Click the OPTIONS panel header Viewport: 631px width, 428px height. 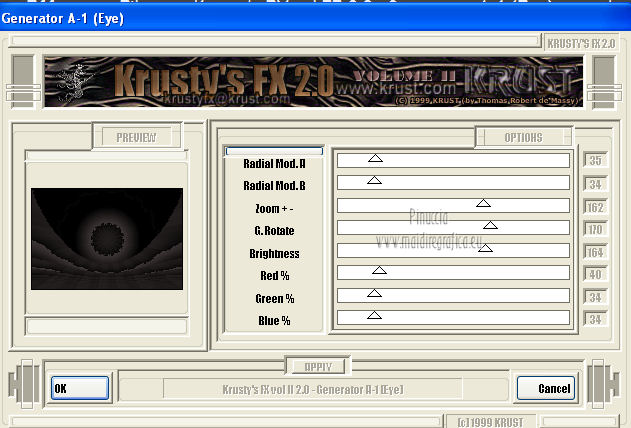coord(523,138)
